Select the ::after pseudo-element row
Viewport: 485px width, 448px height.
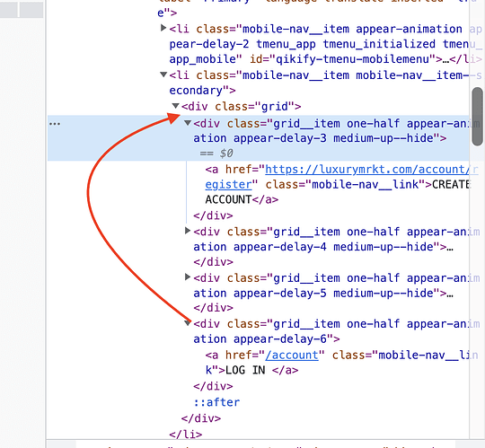[x=216, y=402]
